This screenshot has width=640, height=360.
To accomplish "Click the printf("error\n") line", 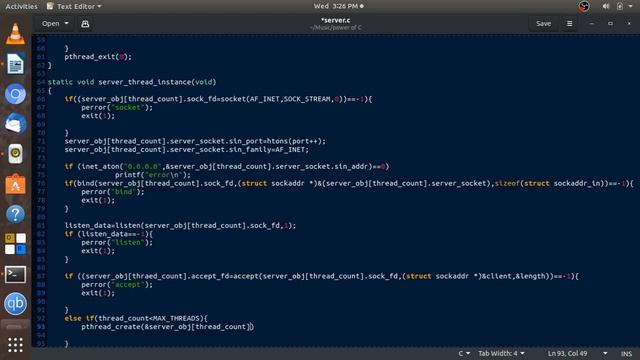I will click(x=153, y=175).
